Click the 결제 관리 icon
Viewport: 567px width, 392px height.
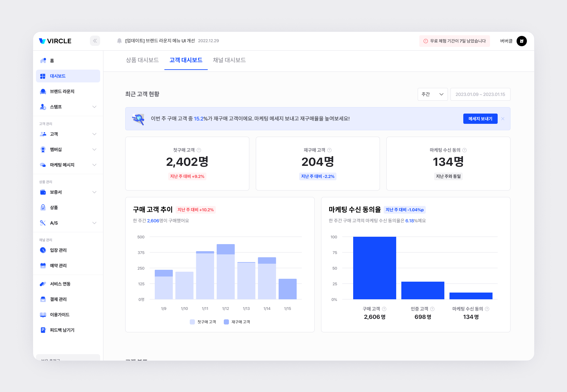[43, 299]
